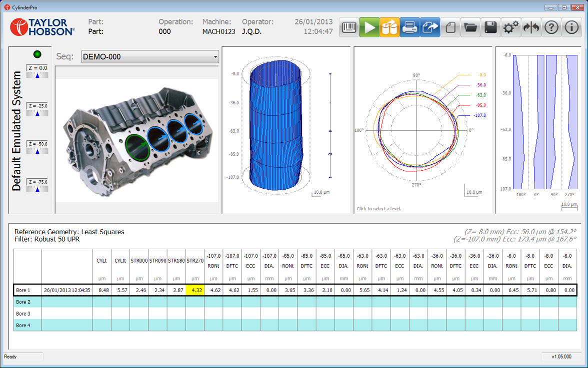Click the Ready status bar text
588x368 pixels.
[x=10, y=357]
